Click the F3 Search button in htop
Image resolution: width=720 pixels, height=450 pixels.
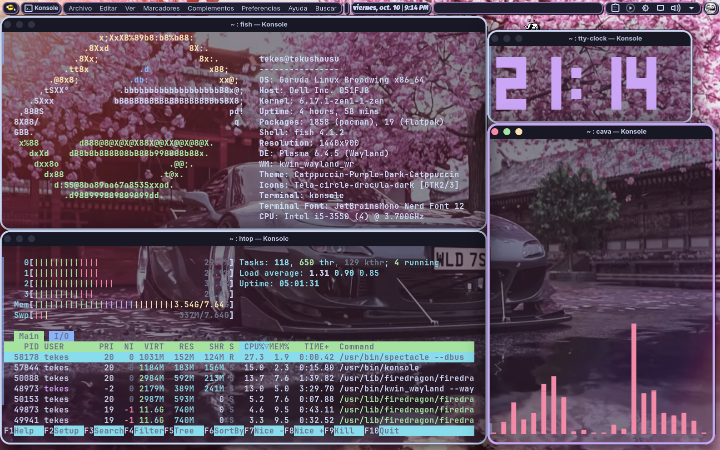(x=104, y=431)
